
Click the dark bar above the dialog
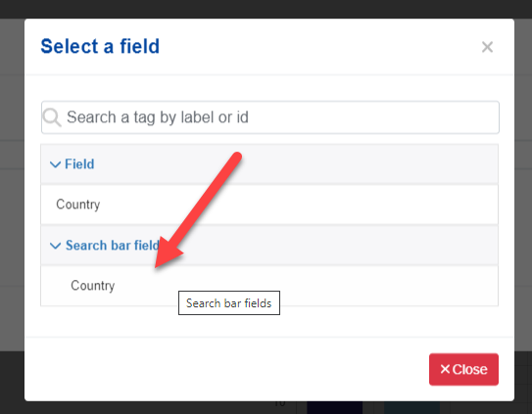point(266,9)
